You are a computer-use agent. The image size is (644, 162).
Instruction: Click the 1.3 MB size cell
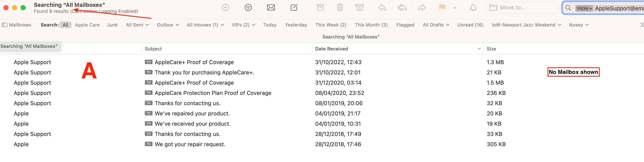point(495,62)
